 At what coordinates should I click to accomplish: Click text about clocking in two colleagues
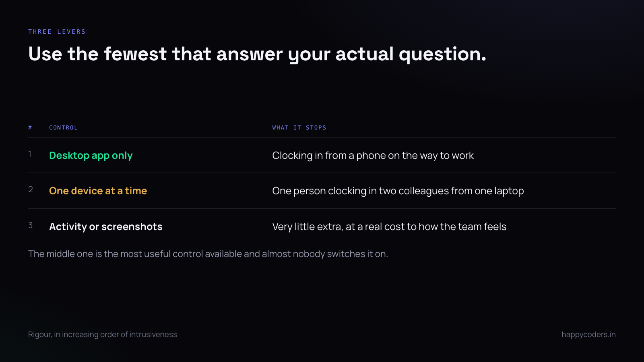398,191
